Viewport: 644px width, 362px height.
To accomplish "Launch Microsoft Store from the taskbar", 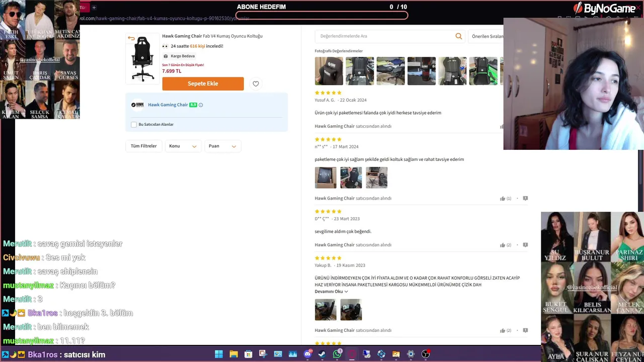I will [248, 354].
